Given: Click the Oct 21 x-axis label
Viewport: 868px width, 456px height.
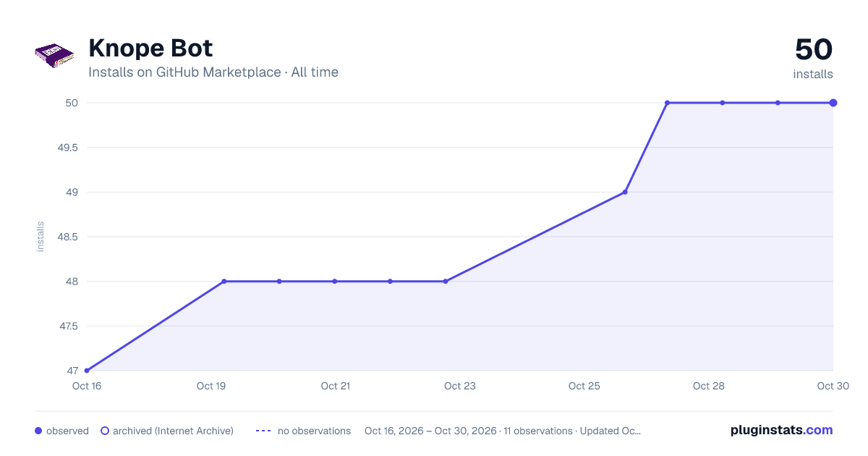Looking at the screenshot, I should pos(336,386).
